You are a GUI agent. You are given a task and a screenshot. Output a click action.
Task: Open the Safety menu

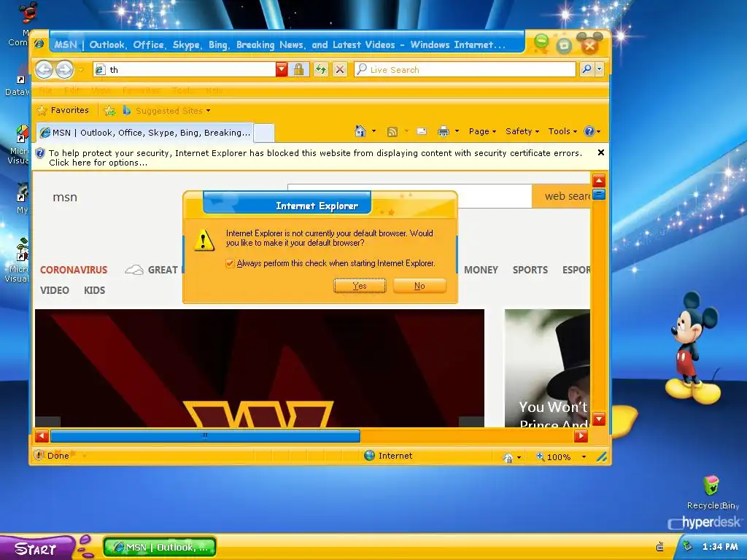click(x=522, y=131)
